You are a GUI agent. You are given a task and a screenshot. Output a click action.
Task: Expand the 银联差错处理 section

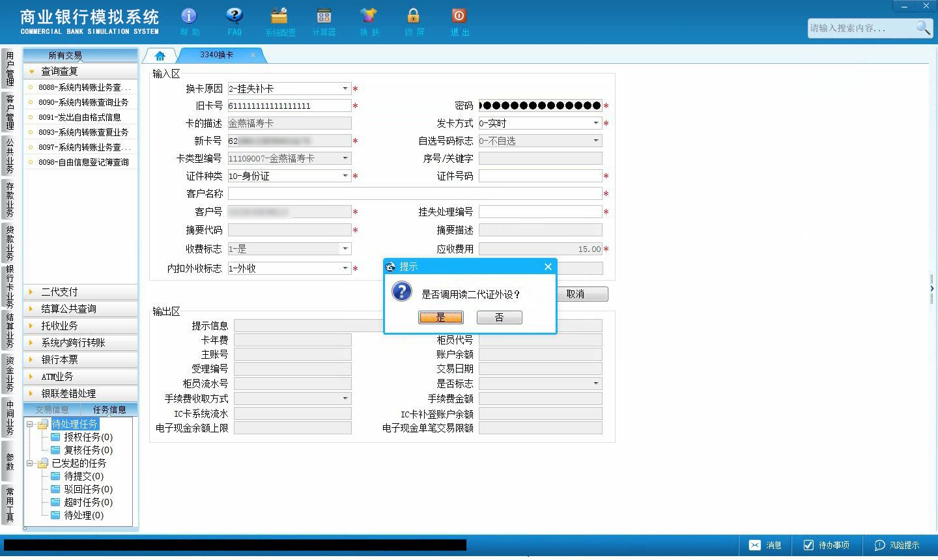tap(81, 393)
